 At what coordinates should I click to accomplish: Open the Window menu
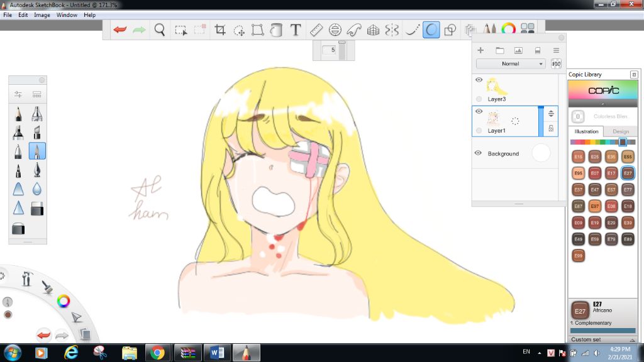[x=67, y=15]
